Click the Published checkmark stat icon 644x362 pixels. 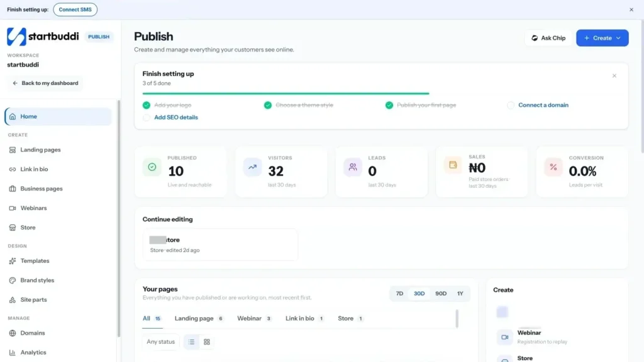pos(152,167)
